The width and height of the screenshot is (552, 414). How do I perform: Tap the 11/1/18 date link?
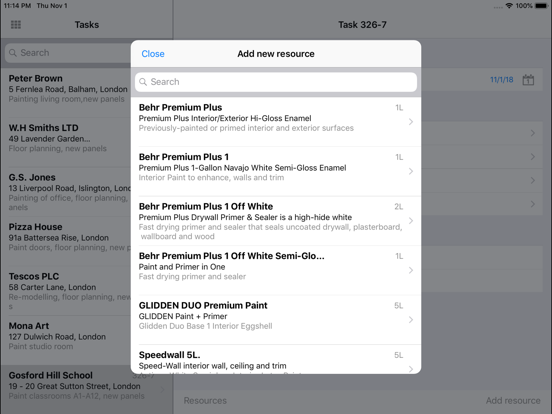502,80
